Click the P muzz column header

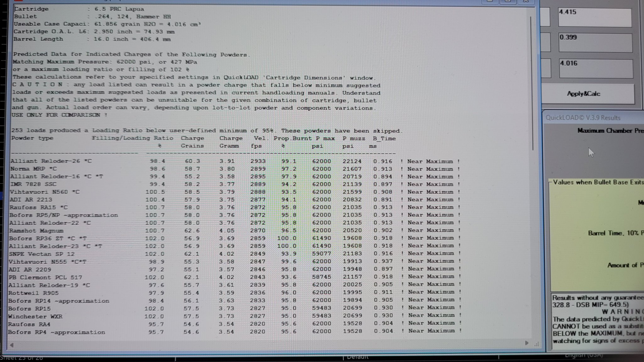click(x=354, y=138)
